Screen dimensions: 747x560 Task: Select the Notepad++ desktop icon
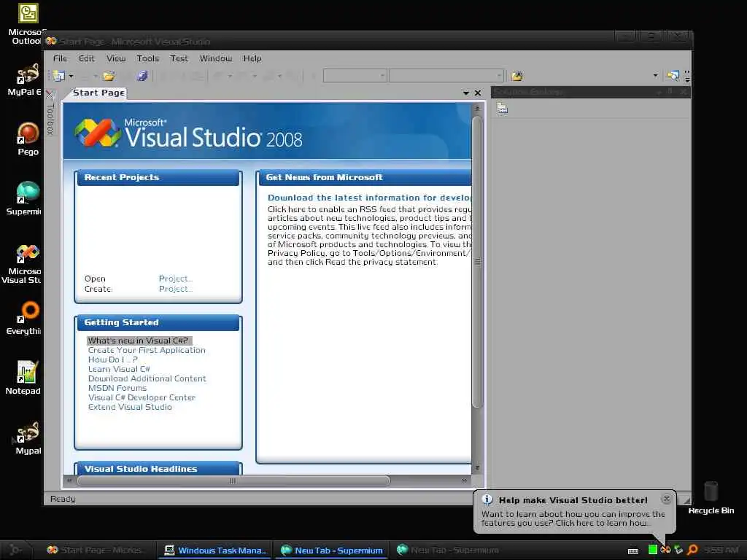(x=24, y=378)
